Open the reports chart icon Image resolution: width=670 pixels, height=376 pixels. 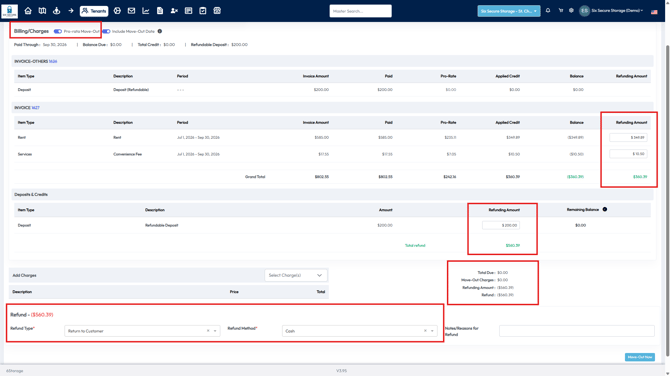tap(146, 11)
